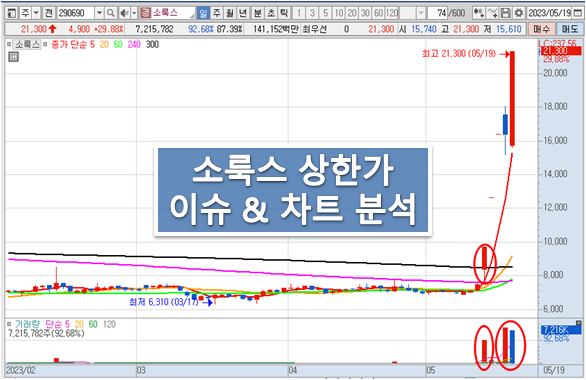Select the 5 interval button
This screenshot has width=586, height=380.
(x=326, y=13)
